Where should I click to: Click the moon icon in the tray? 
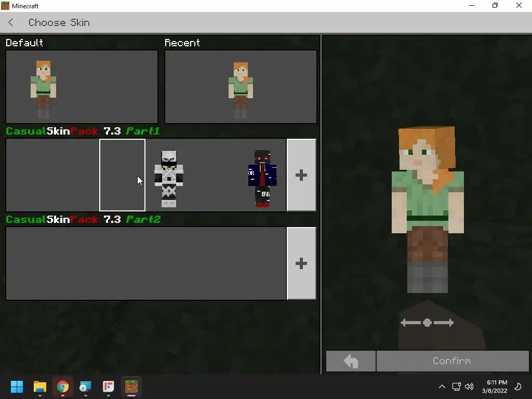click(x=518, y=387)
